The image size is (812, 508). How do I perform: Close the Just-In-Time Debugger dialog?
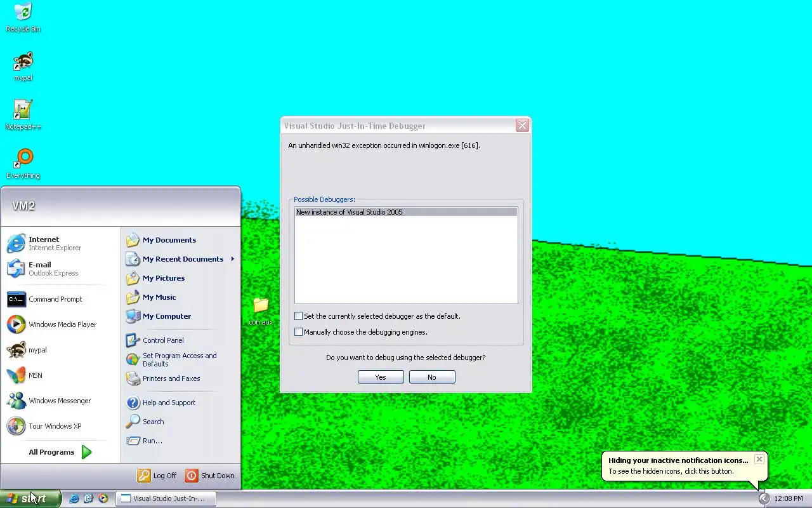click(x=522, y=126)
